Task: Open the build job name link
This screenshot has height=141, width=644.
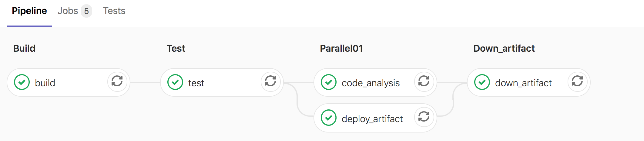Action: (45, 83)
